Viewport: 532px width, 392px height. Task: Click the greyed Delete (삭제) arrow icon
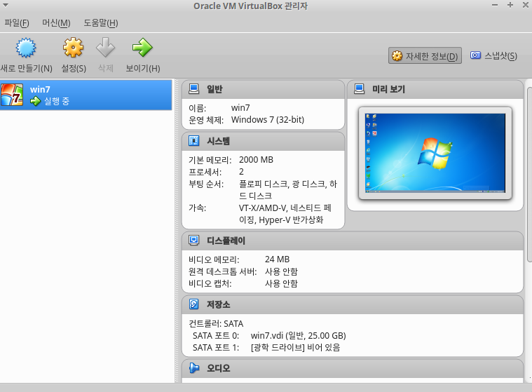point(106,48)
